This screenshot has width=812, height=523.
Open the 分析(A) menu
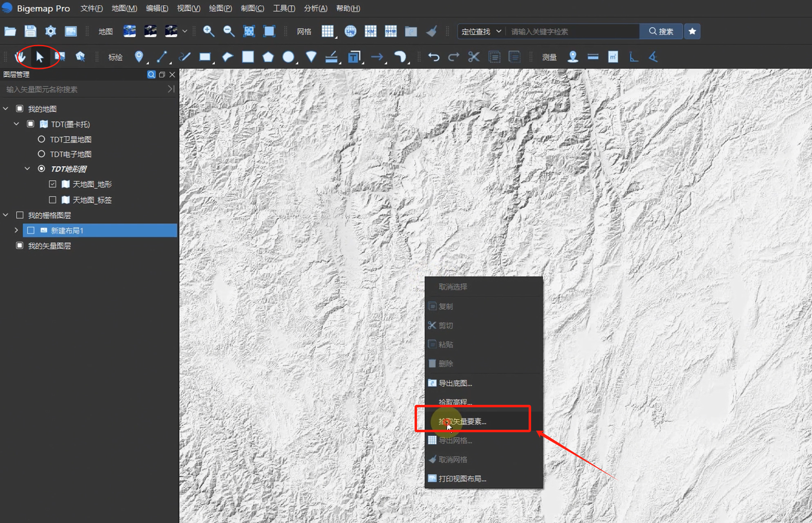[315, 8]
